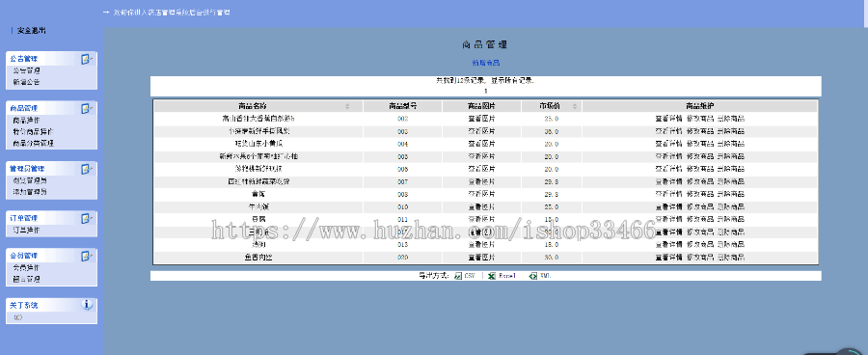Screen dimensions: 868x355
Task: Open 公告管理 sub-item under the announcements panel
Action: [x=27, y=70]
